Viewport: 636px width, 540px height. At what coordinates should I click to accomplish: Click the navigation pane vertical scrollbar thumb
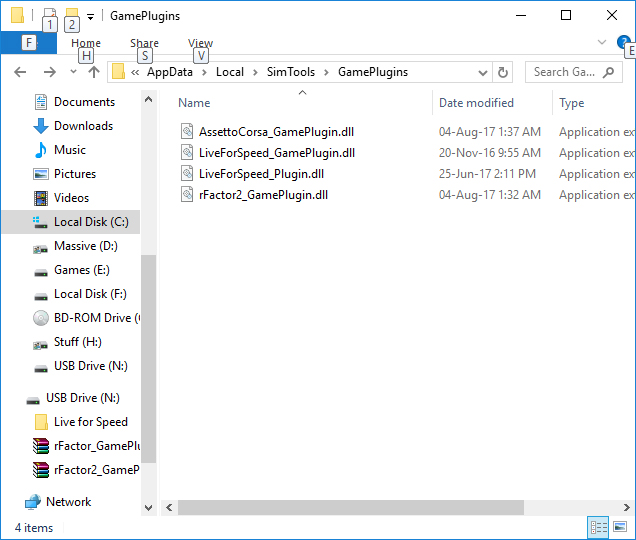pos(148,359)
